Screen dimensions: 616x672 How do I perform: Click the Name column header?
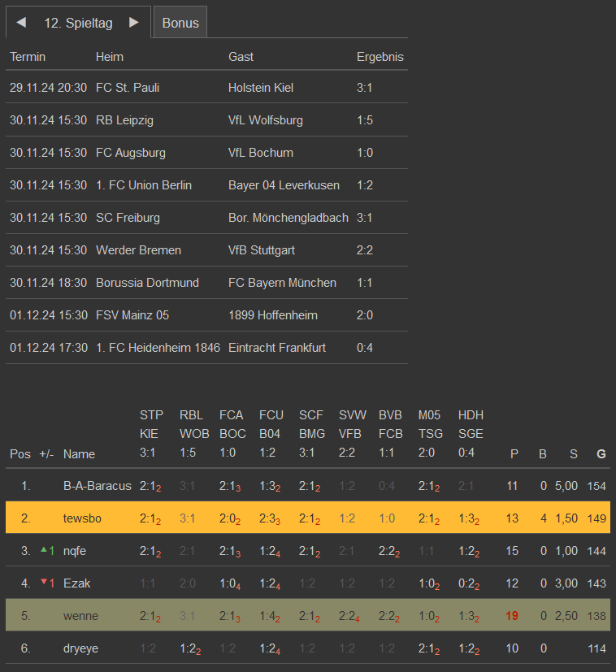point(79,454)
